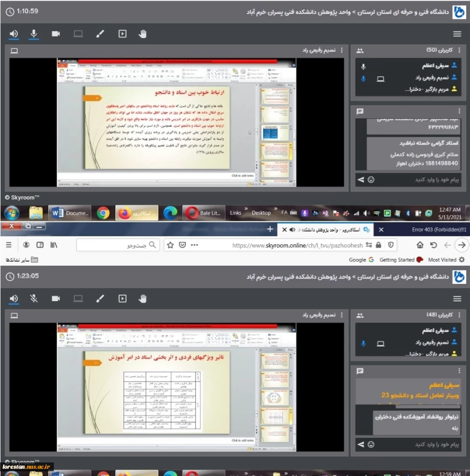This screenshot has width=470, height=476.
Task: Open a new Firefox tab with plus button
Action: [270, 229]
